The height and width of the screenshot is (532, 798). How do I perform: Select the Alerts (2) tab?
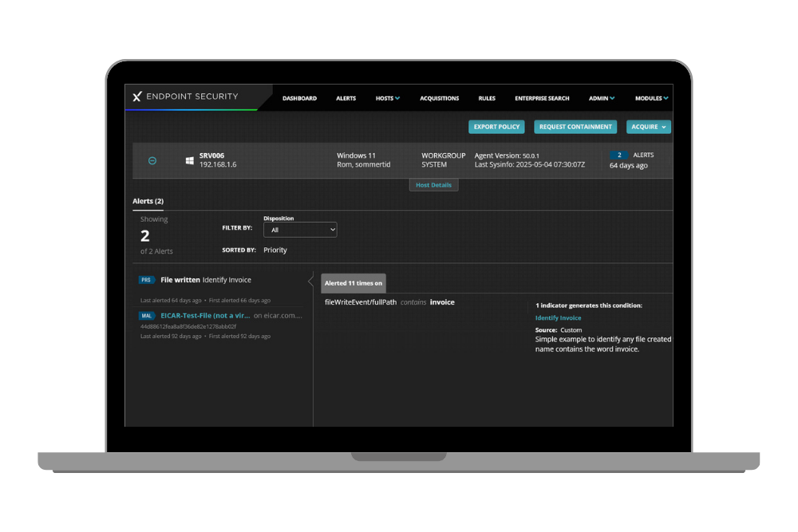point(148,202)
